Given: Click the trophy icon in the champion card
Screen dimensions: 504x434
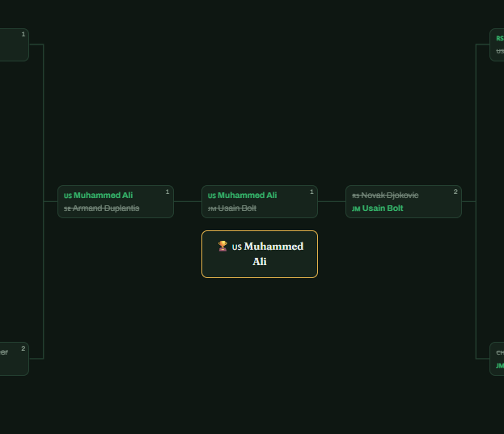Looking at the screenshot, I should point(222,246).
